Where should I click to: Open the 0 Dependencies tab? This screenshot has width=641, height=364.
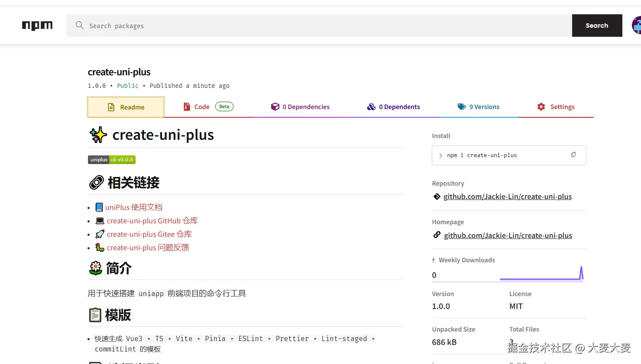tap(300, 107)
